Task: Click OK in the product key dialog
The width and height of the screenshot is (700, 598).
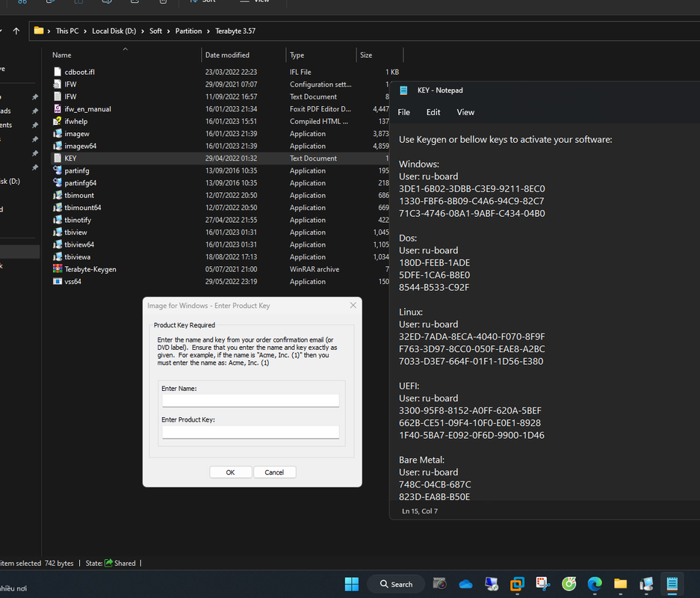Action: click(x=230, y=472)
